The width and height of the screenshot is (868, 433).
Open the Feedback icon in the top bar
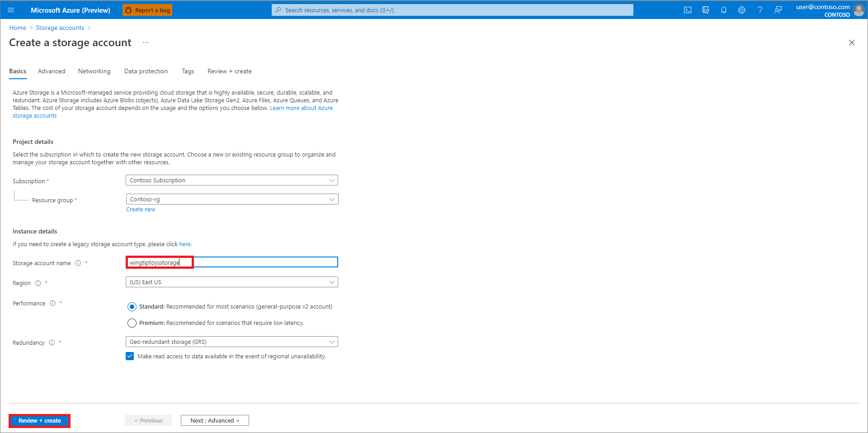pyautogui.click(x=778, y=10)
